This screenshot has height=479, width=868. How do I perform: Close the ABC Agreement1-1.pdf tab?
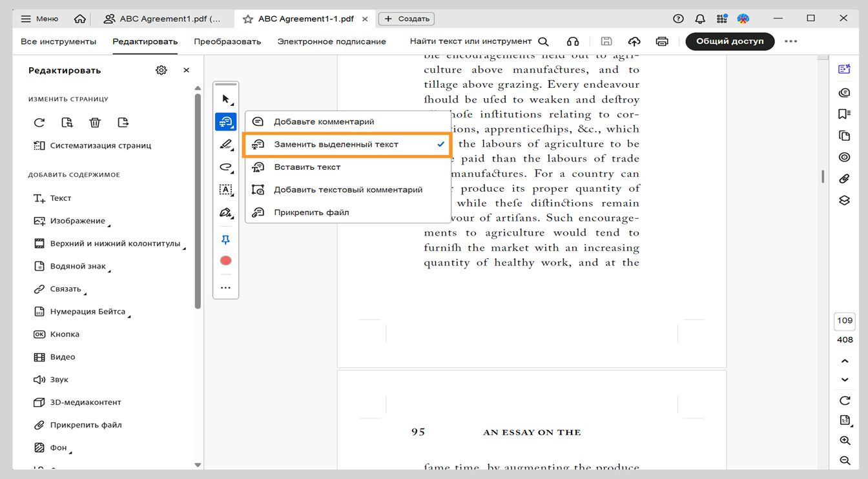click(366, 19)
